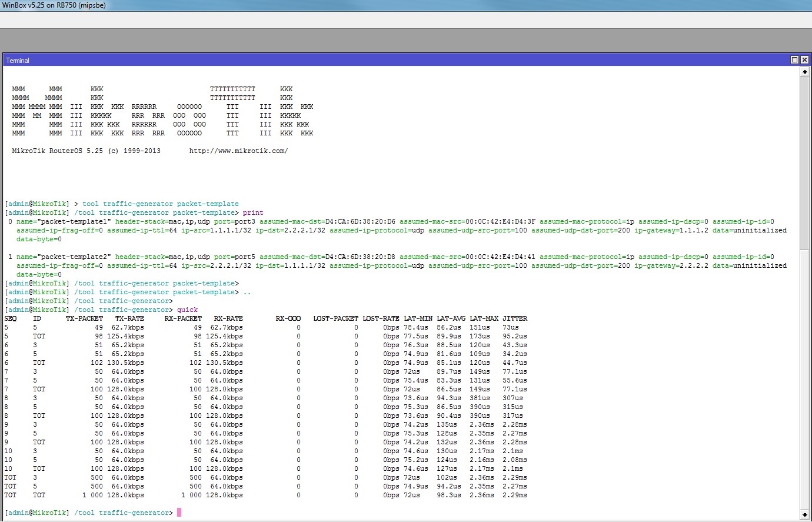This screenshot has width=812, height=522.
Task: Click jitter value 34.2us
Action: (x=515, y=354)
